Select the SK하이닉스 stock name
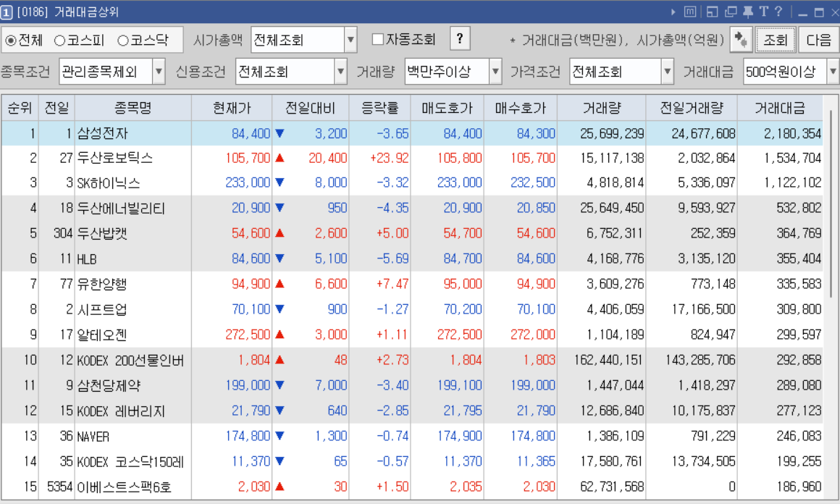 pyautogui.click(x=109, y=183)
